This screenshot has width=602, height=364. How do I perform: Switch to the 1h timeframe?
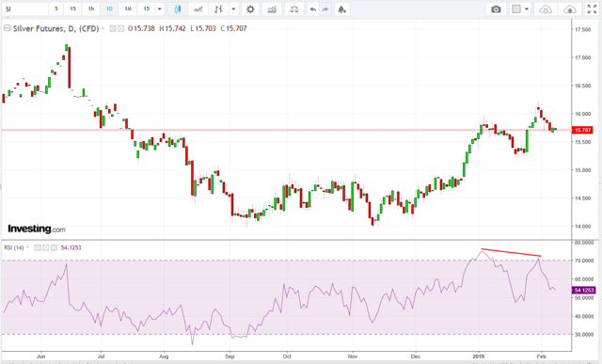[91, 8]
